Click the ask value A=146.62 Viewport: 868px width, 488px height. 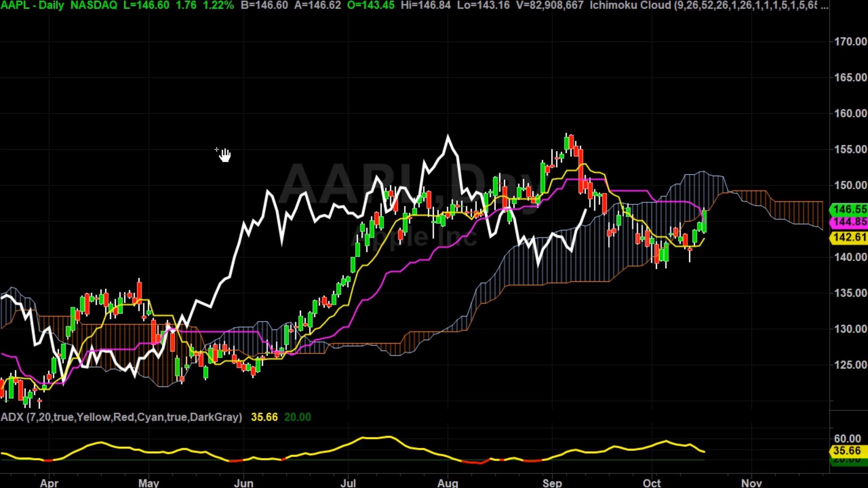coord(317,5)
